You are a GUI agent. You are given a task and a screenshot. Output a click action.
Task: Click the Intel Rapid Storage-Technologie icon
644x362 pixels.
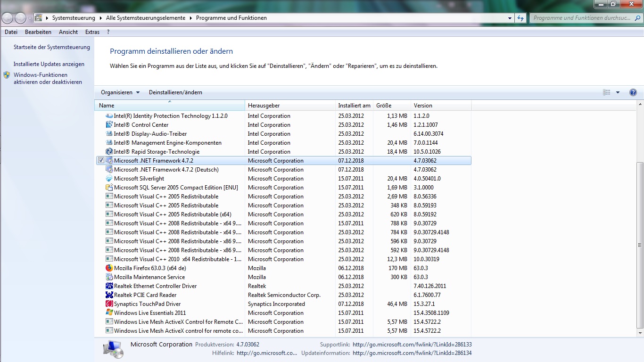(x=109, y=152)
